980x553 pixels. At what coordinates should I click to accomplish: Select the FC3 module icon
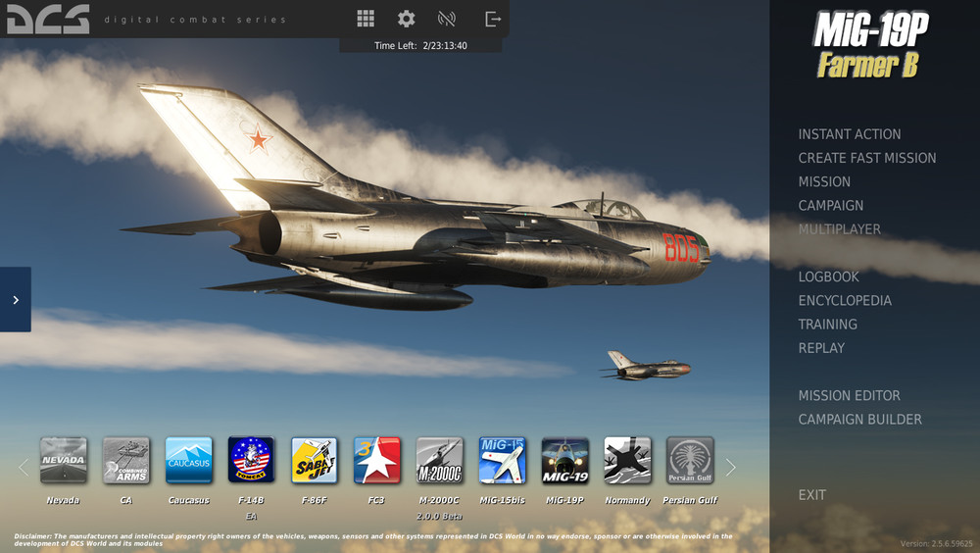click(x=377, y=461)
